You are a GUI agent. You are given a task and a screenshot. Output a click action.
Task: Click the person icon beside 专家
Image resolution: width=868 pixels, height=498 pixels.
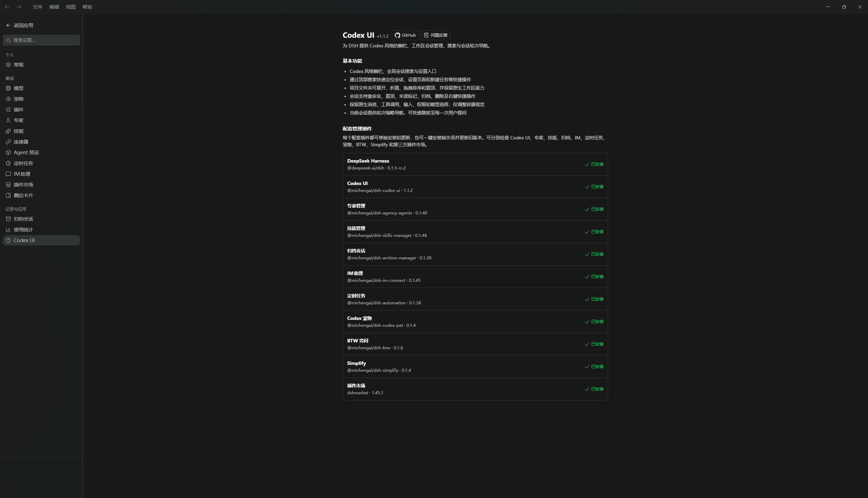tap(8, 120)
